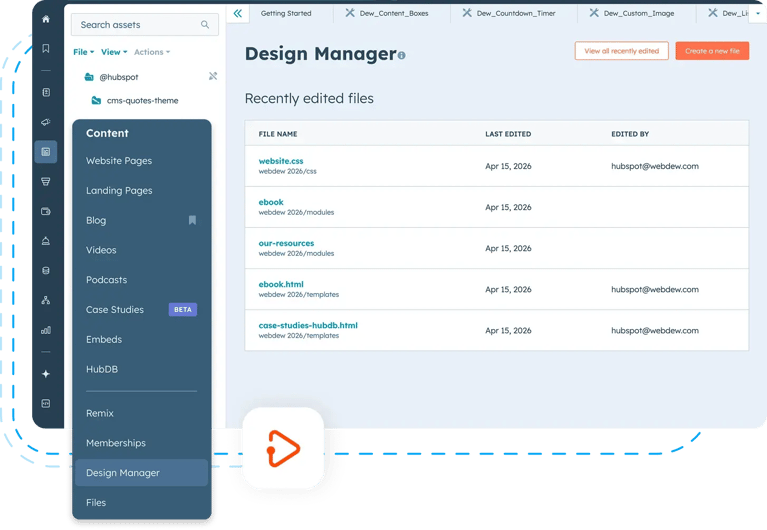This screenshot has width=767, height=530.
Task: Open the Actions dropdown menu
Action: (152, 52)
